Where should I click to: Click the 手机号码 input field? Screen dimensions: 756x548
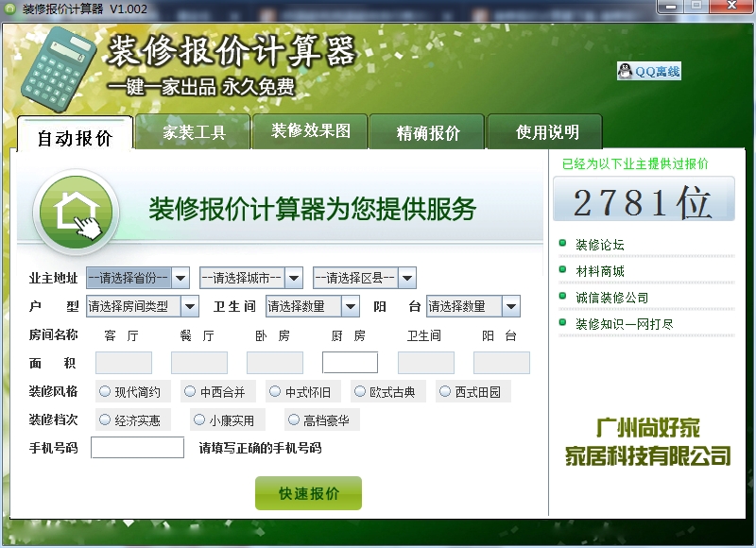tap(137, 448)
